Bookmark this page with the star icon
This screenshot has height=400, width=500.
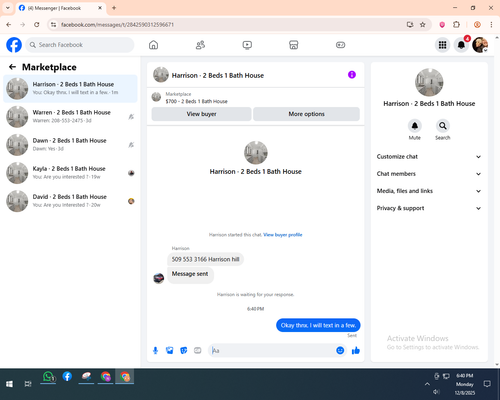click(x=423, y=25)
